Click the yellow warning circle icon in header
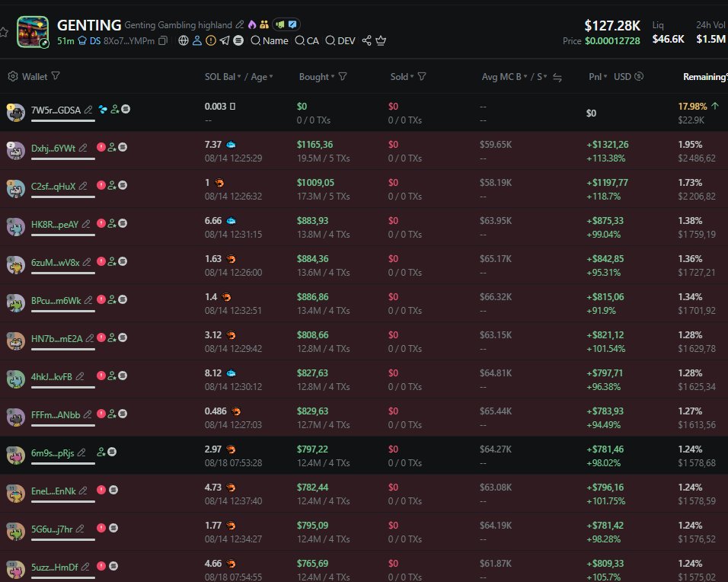The image size is (728, 582). (211, 41)
